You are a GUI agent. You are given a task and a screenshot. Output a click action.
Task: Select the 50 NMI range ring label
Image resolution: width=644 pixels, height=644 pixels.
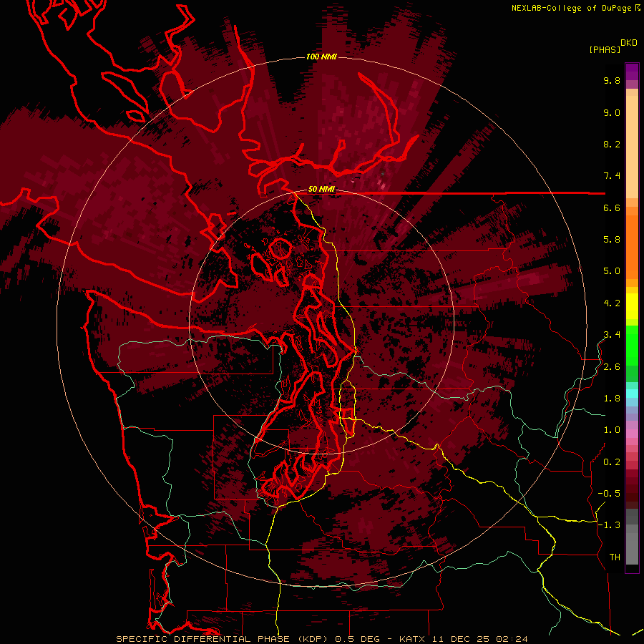(x=321, y=189)
